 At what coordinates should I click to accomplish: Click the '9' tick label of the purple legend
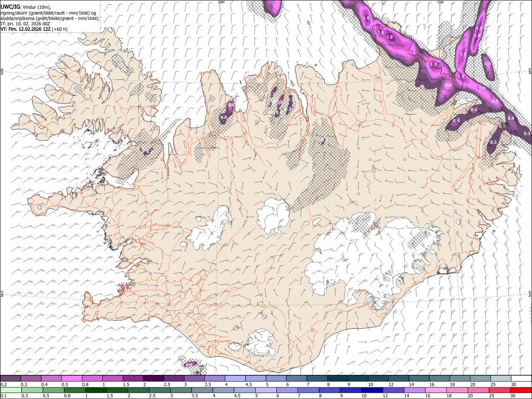pyautogui.click(x=348, y=384)
